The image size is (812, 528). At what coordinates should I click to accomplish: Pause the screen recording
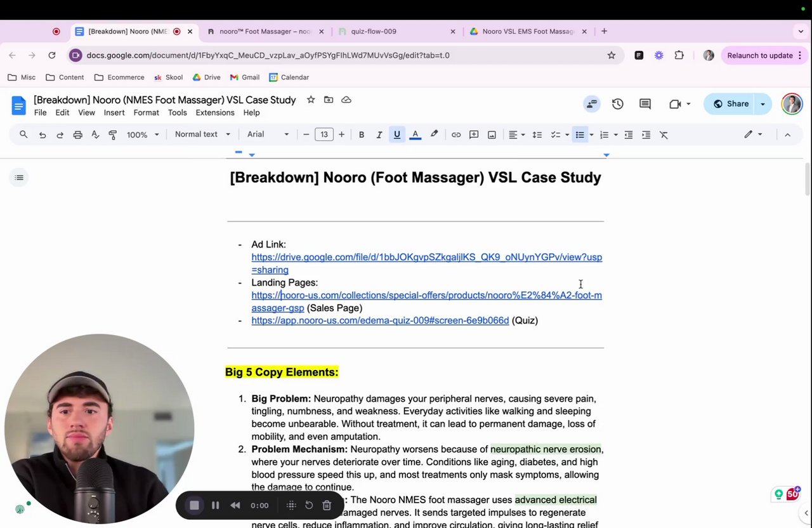[216, 505]
